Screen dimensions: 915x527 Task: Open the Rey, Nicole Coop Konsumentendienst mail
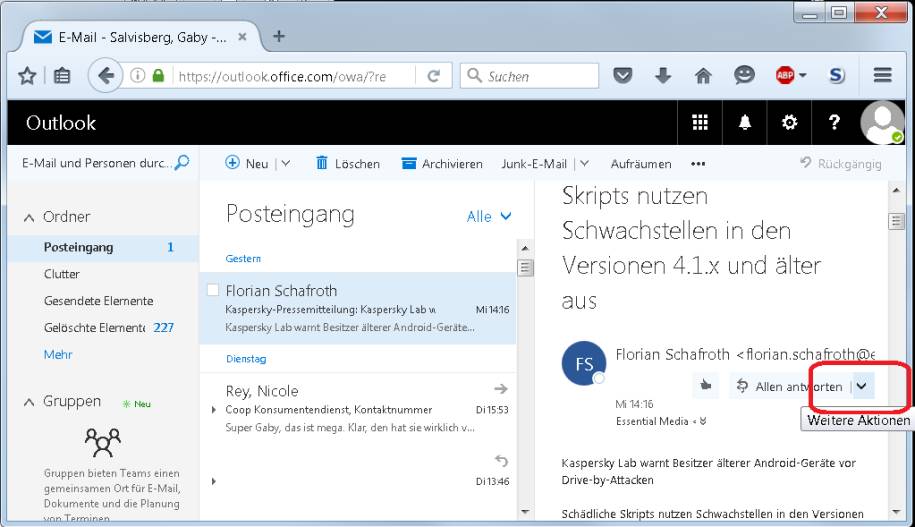click(358, 409)
